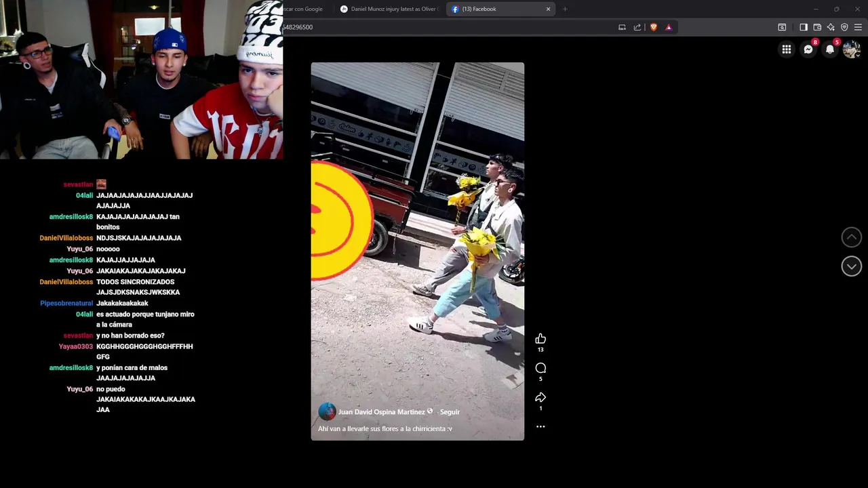The image size is (868, 488).
Task: Click chat message 'y no han borrado eso?'
Action: click(130, 335)
